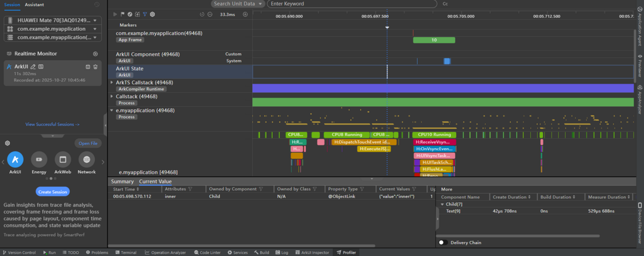
Task: Open the Search Unit Data dropdown
Action: tap(237, 4)
